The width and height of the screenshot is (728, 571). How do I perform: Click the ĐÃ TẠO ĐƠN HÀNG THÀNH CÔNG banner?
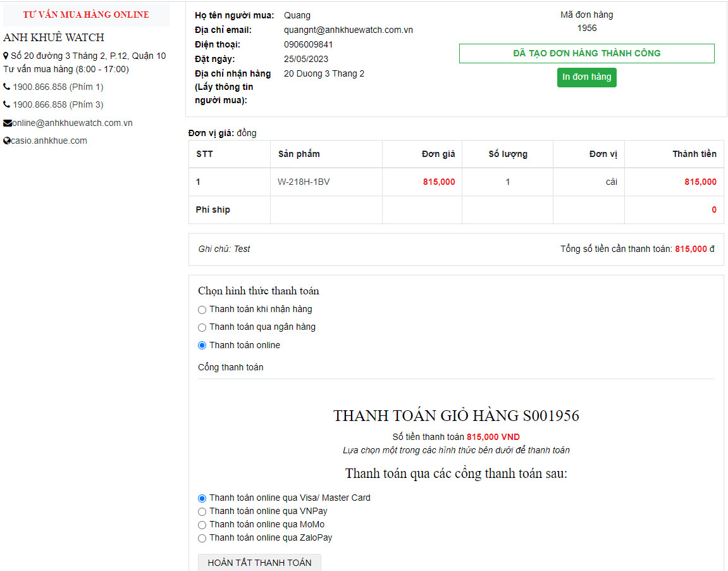[586, 53]
